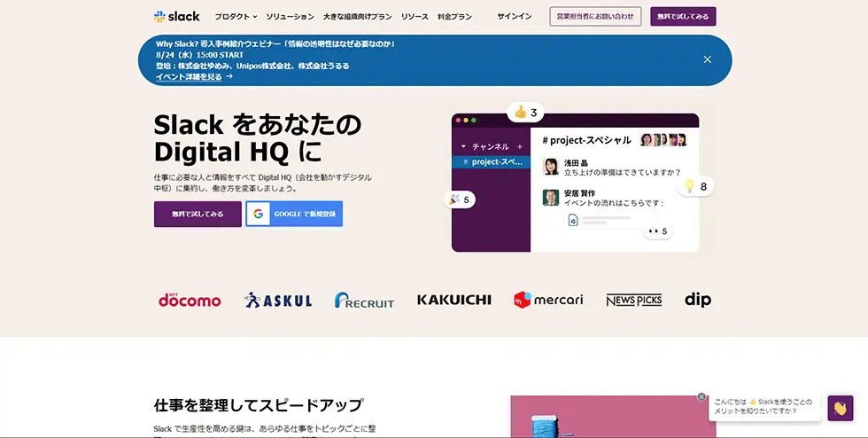Open the リソース menu item
The width and height of the screenshot is (868, 438).
coord(415,17)
